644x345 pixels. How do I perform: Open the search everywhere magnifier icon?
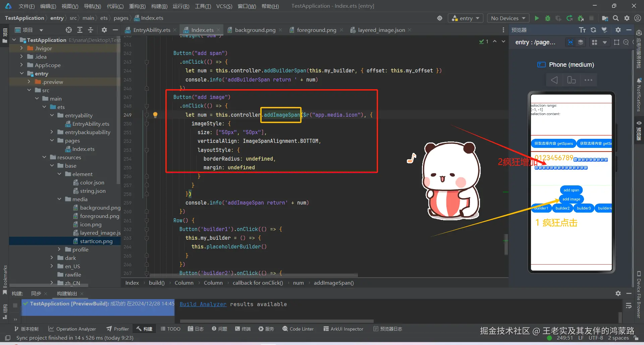click(x=616, y=18)
